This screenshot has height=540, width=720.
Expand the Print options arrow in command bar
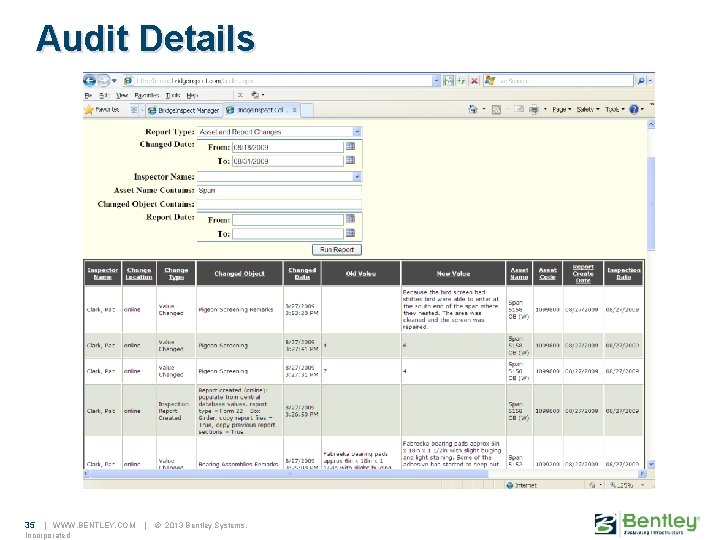tap(545, 109)
